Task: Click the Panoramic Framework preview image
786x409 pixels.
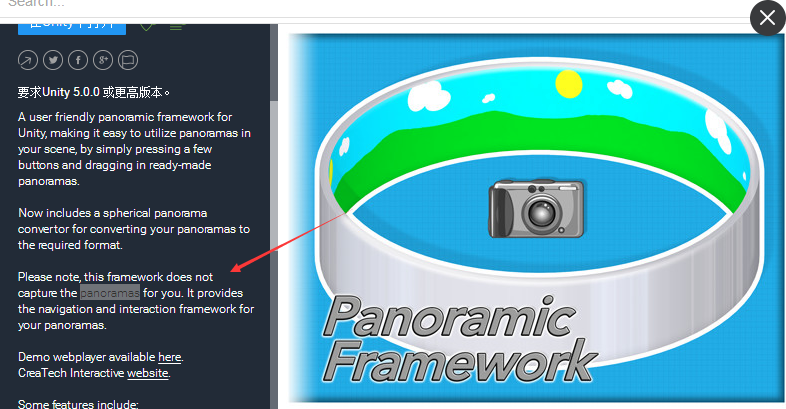Action: [x=536, y=218]
